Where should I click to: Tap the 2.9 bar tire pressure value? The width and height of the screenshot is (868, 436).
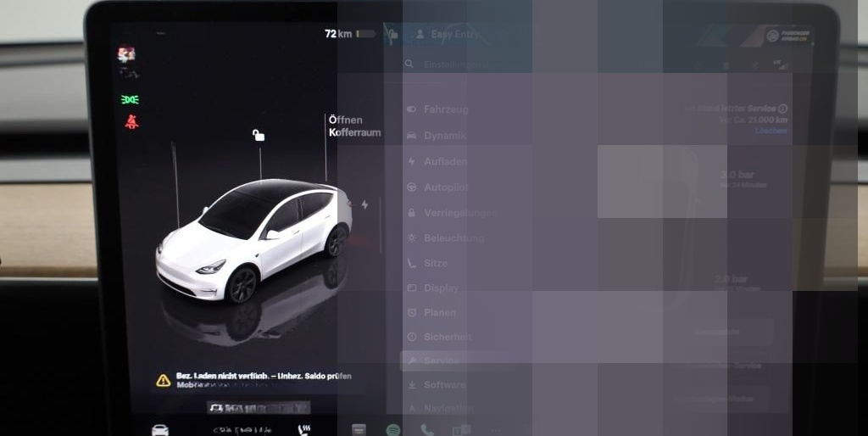coord(731,279)
